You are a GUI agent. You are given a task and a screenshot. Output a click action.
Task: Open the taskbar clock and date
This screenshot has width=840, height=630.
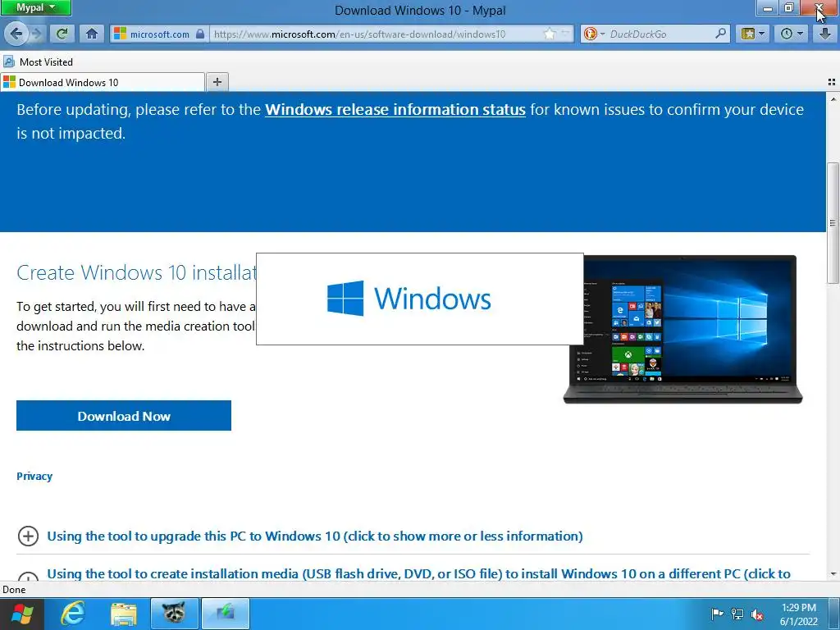799,614
